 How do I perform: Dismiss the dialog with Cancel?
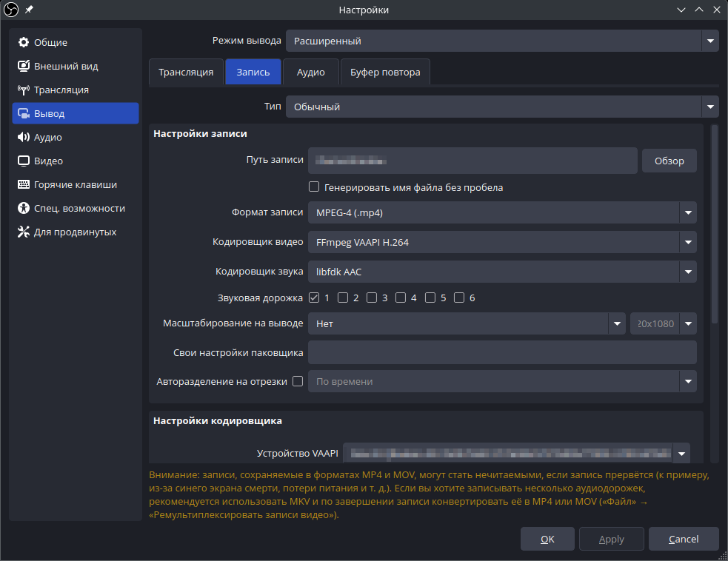point(684,539)
